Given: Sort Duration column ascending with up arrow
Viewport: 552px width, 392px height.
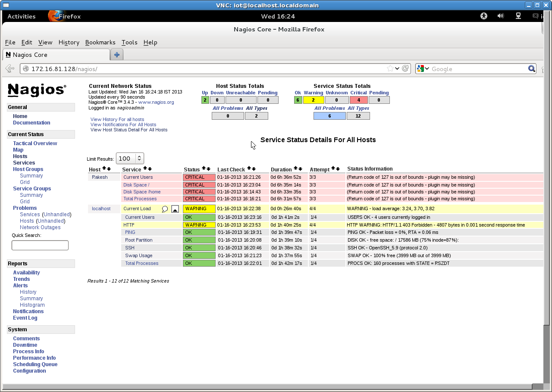Looking at the screenshot, I should tap(295, 169).
